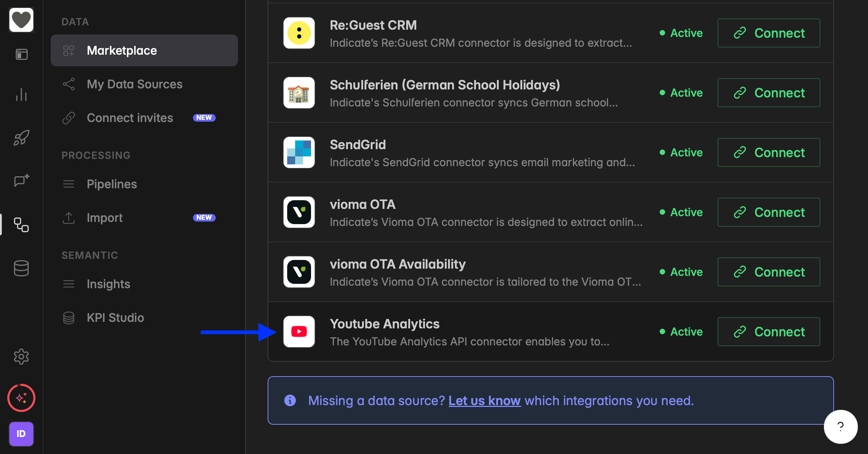The height and width of the screenshot is (454, 868).
Task: Click the Active status of Re:Guest CRM
Action: pos(681,33)
